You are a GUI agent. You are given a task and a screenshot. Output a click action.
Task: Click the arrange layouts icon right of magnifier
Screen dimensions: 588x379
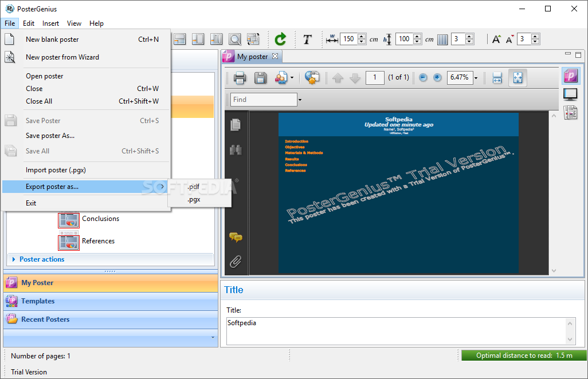click(x=253, y=39)
